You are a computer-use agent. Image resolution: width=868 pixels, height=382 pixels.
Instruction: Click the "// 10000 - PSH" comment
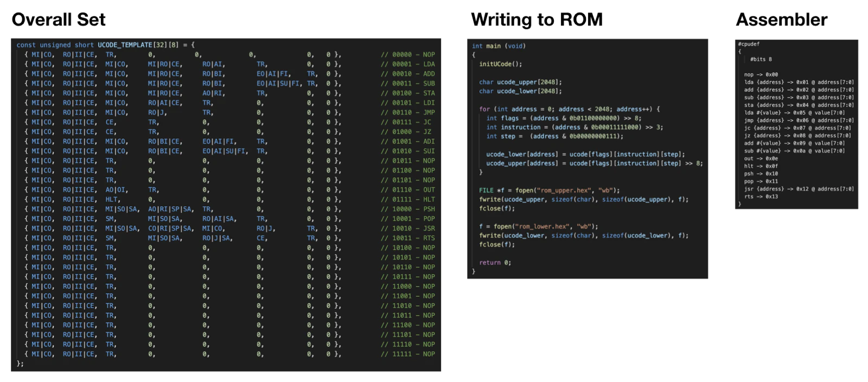pyautogui.click(x=407, y=209)
